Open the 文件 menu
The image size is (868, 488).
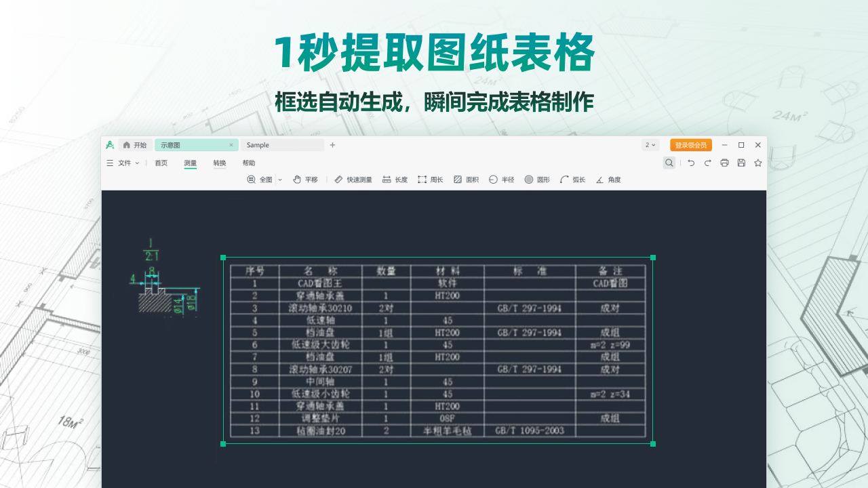123,163
